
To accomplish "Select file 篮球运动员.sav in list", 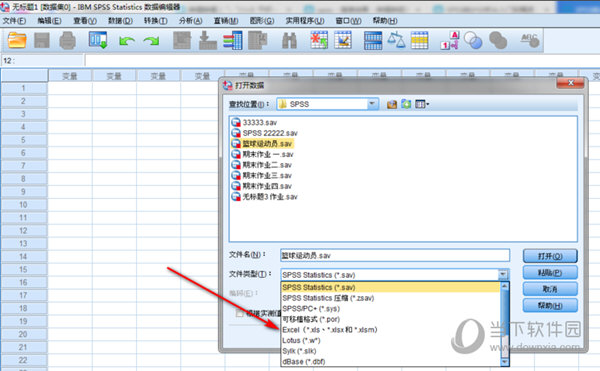I will pos(262,144).
